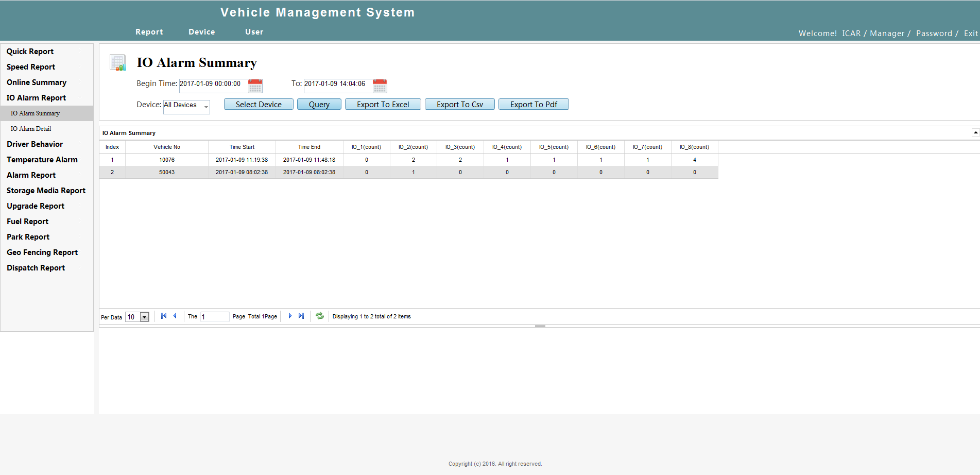Click the Exit link
The width and height of the screenshot is (980, 475).
[971, 33]
